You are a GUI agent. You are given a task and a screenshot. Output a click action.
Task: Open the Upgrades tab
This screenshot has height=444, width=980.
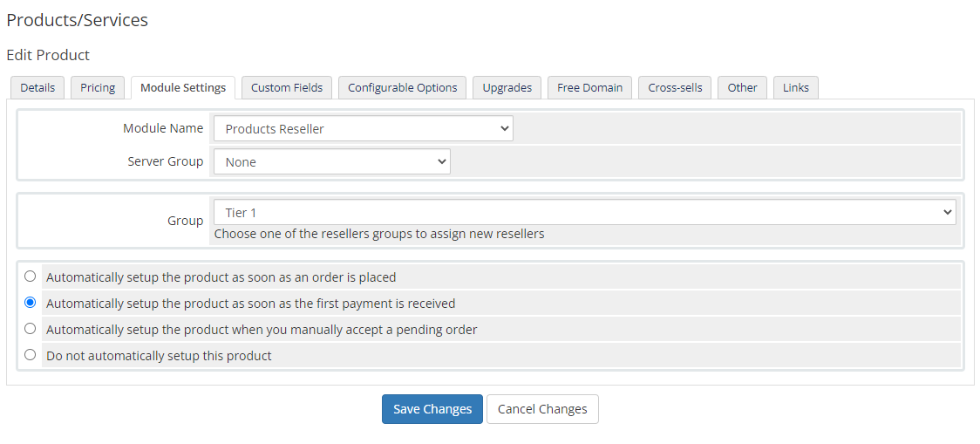pyautogui.click(x=507, y=87)
